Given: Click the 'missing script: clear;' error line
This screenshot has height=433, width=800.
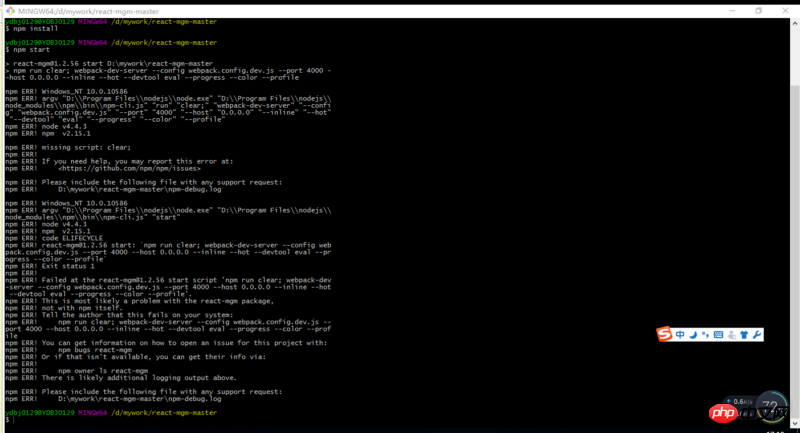Looking at the screenshot, I should 68,147.
